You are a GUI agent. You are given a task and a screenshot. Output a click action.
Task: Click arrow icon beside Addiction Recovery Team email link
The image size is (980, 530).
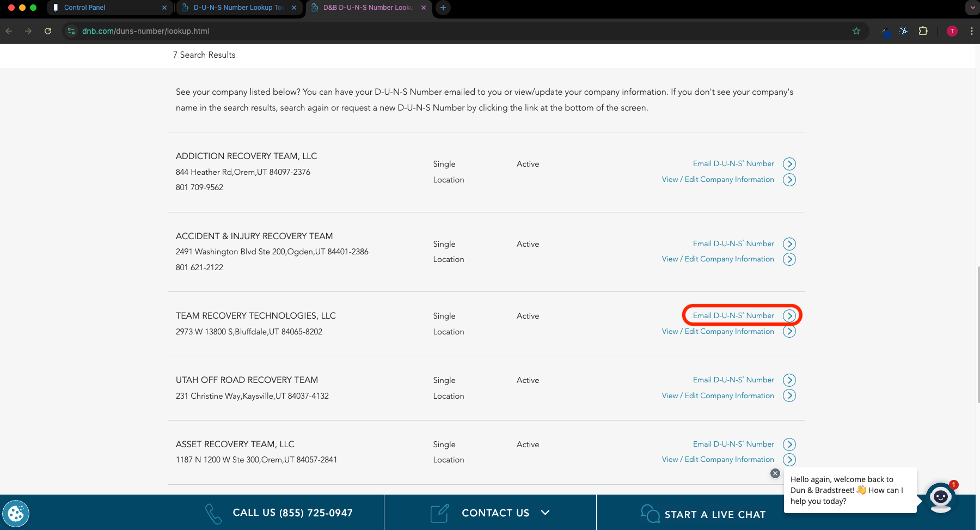[789, 164]
